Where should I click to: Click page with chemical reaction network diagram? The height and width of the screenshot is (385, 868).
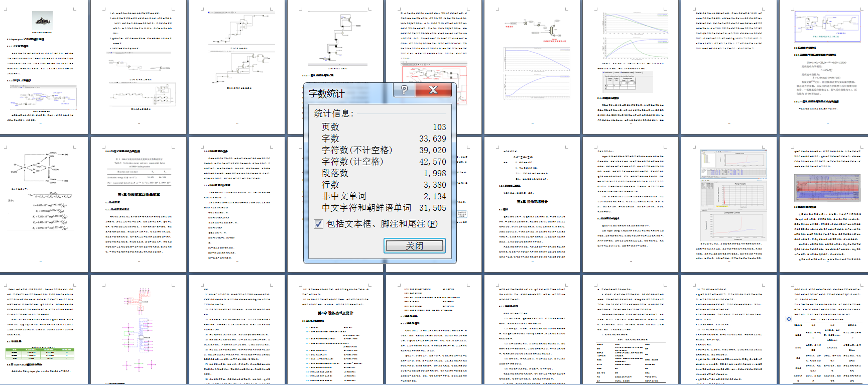42,205
